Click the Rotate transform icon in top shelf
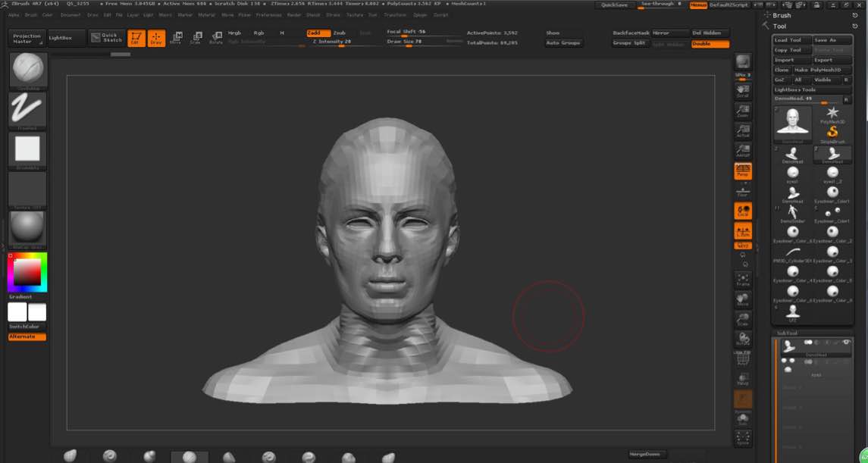Viewport: 868px width, 463px height. click(x=216, y=38)
